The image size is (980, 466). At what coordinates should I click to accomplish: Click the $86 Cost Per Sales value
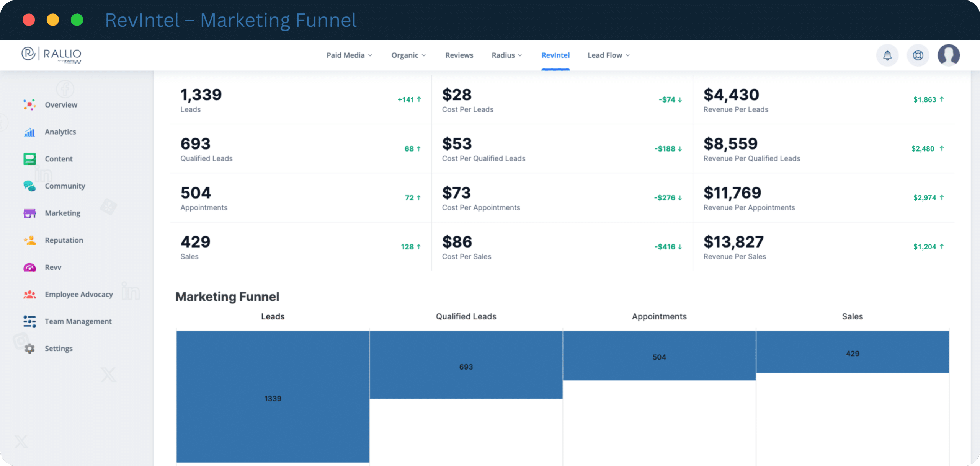point(457,241)
